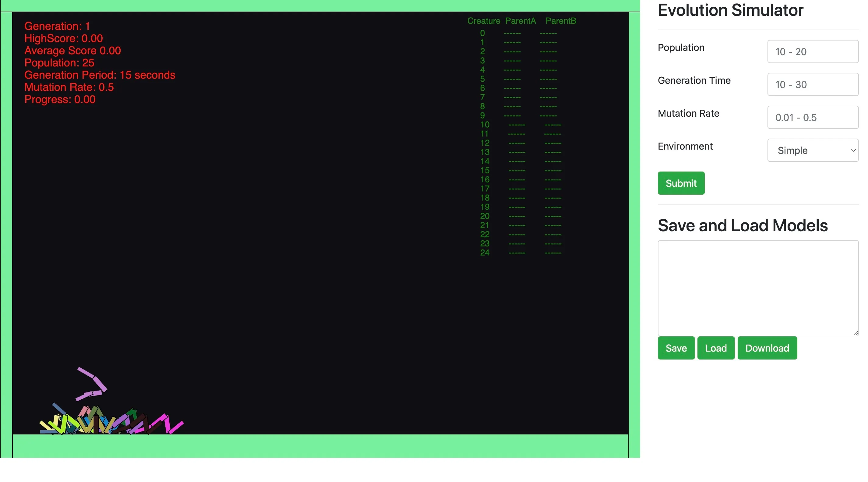Click the Load button

tap(715, 348)
